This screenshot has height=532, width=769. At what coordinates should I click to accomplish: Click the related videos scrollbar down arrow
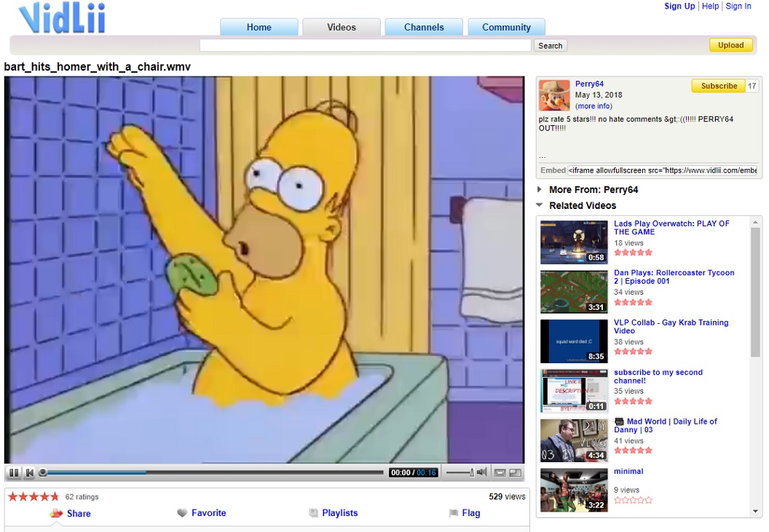pyautogui.click(x=755, y=512)
